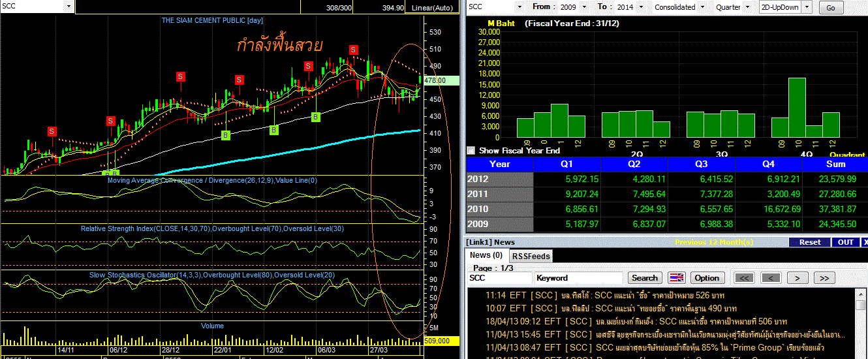Click the Q3 column header
Viewport: 868px width, 359px height.
(700, 164)
